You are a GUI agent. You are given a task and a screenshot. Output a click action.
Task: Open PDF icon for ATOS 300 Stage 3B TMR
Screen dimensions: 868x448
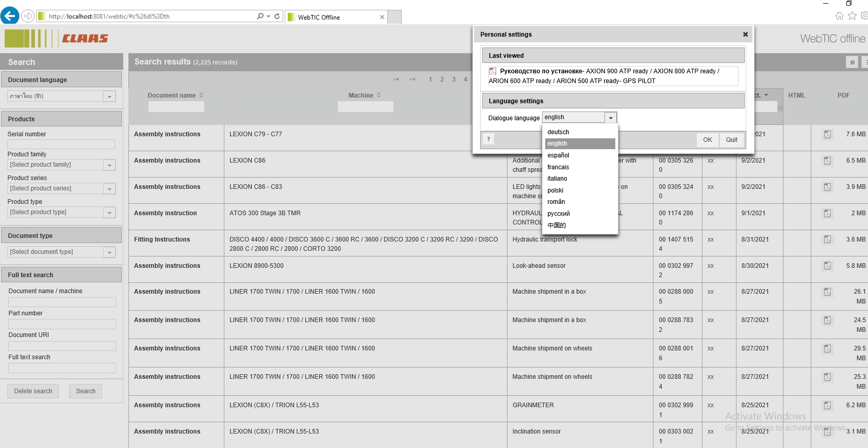tap(827, 214)
